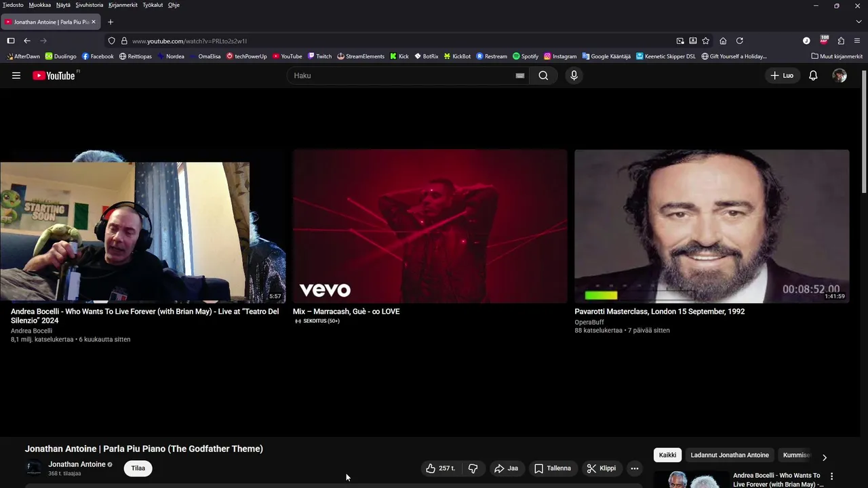868x488 pixels.
Task: Open the Firefox account J icon
Action: (x=806, y=41)
